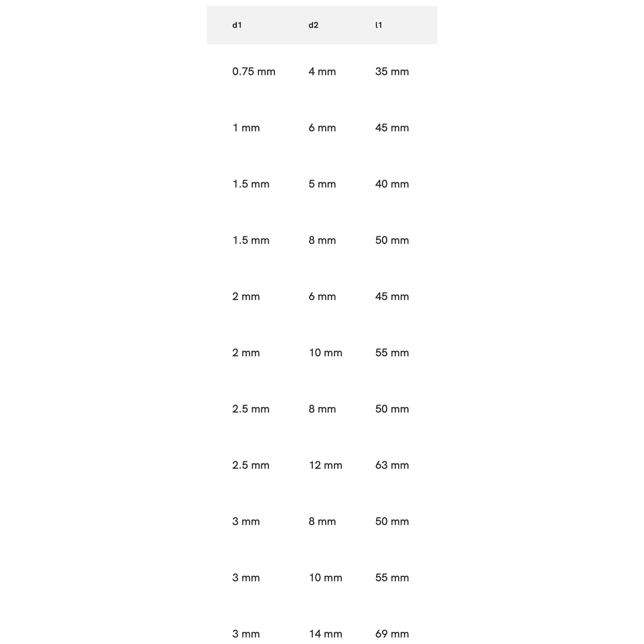644x644 pixels.
Task: Select the 12 mm d2 cell
Action: tap(325, 465)
